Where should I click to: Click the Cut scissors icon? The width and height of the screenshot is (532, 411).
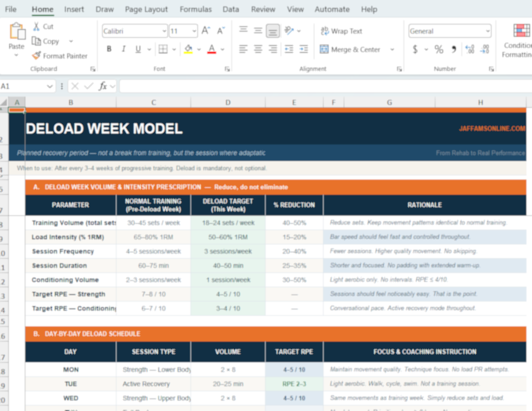pos(36,27)
